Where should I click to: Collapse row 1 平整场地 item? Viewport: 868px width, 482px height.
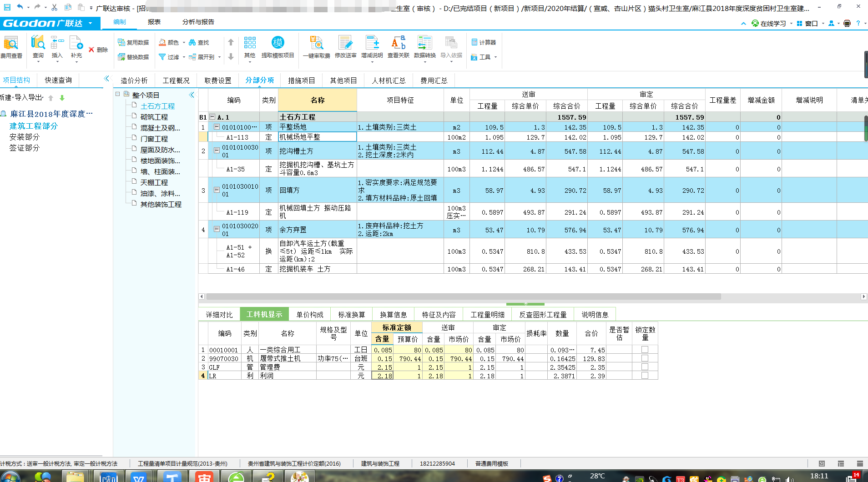pos(217,127)
